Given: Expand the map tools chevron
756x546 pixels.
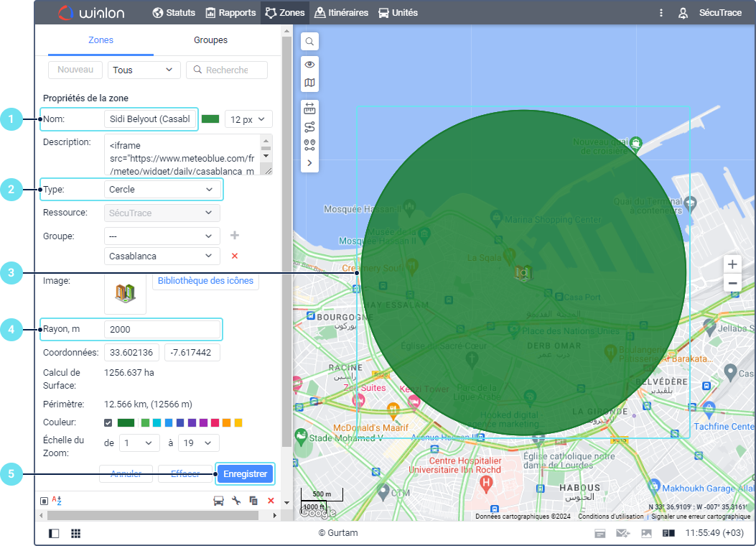Looking at the screenshot, I should (x=309, y=163).
